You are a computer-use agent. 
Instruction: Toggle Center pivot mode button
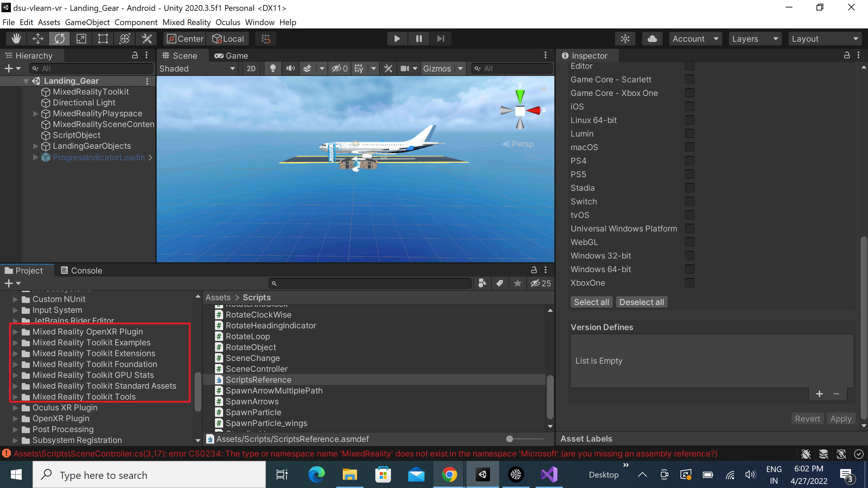click(x=185, y=39)
